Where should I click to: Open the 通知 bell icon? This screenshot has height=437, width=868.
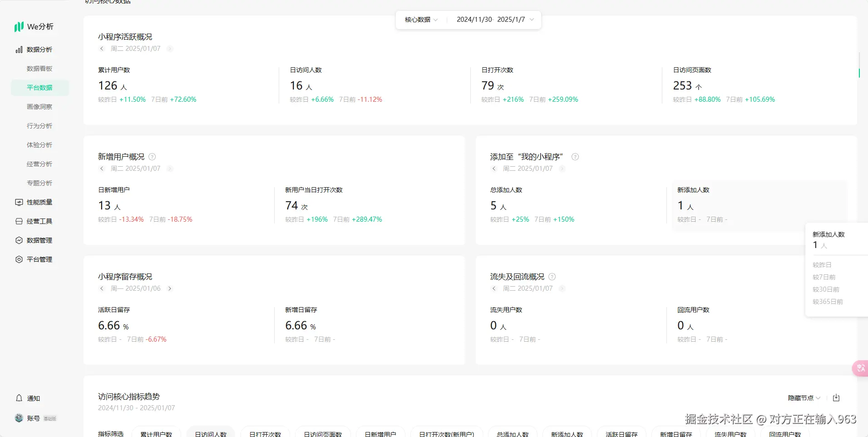(x=19, y=398)
